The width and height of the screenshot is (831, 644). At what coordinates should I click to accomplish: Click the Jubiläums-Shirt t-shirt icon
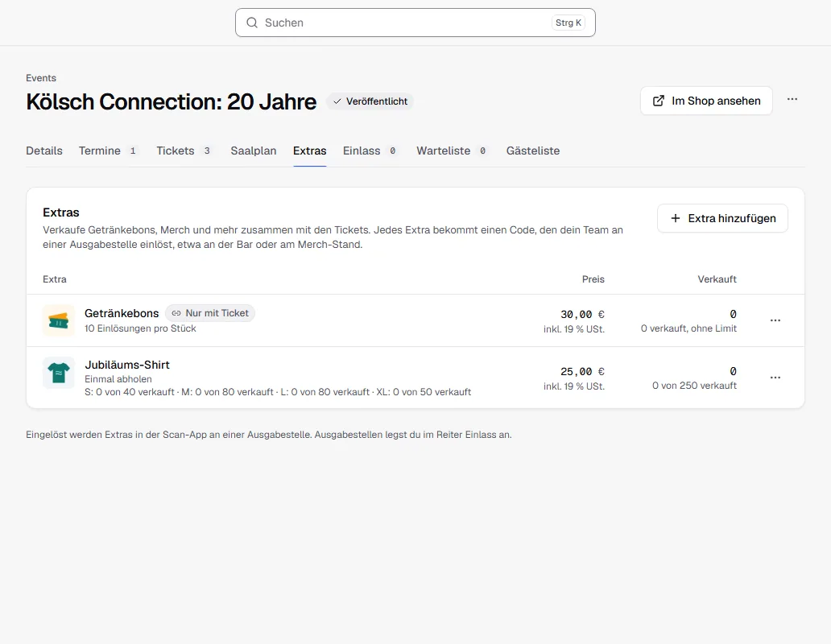(x=58, y=373)
